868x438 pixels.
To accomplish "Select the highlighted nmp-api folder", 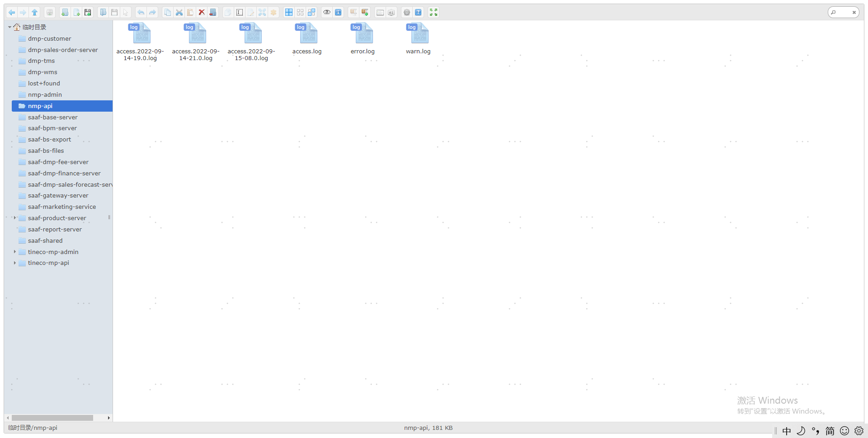I will tap(62, 106).
